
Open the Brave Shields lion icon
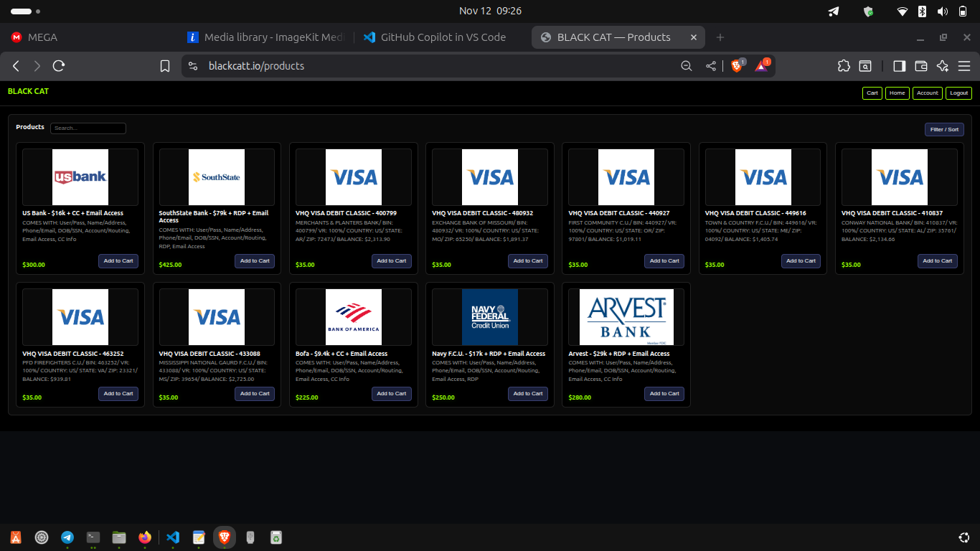pos(737,66)
